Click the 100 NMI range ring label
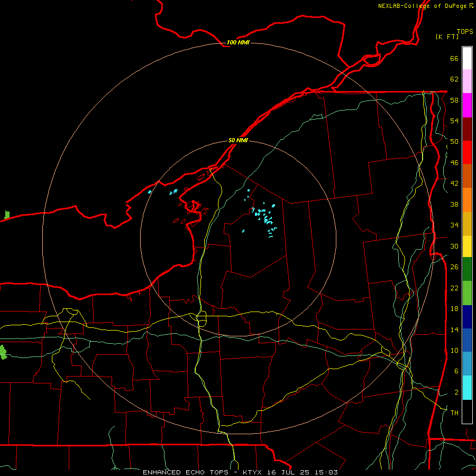476x476 pixels. (238, 42)
